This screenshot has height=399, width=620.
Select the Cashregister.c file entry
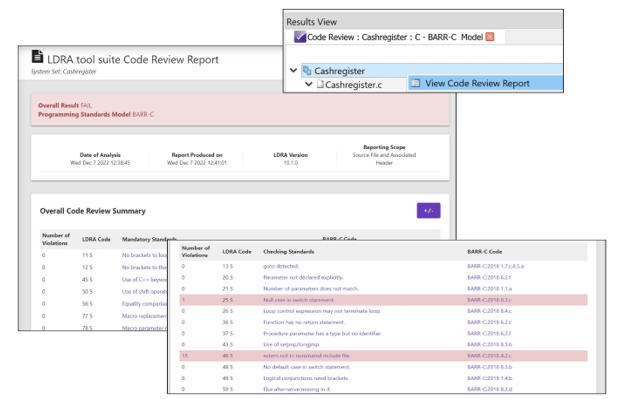click(x=353, y=84)
